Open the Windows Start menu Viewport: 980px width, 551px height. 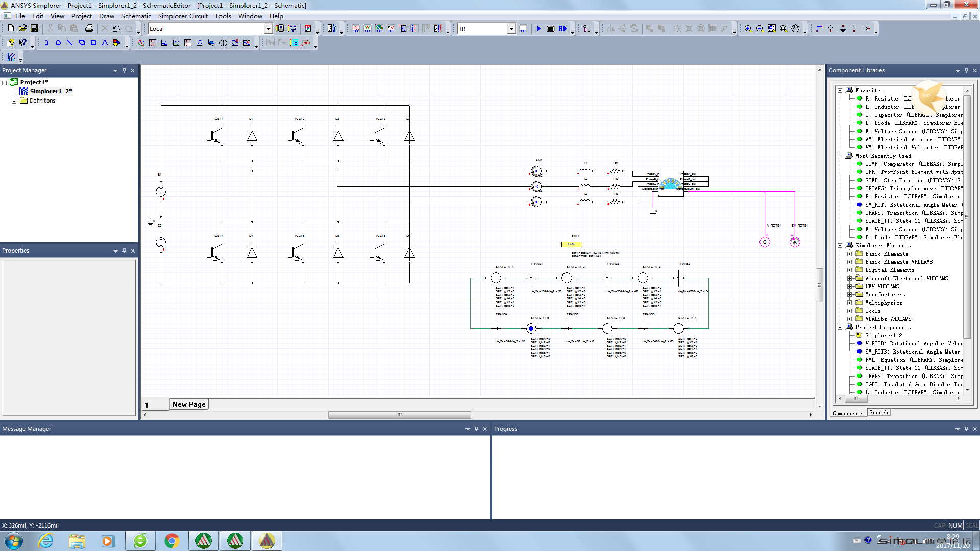click(14, 541)
